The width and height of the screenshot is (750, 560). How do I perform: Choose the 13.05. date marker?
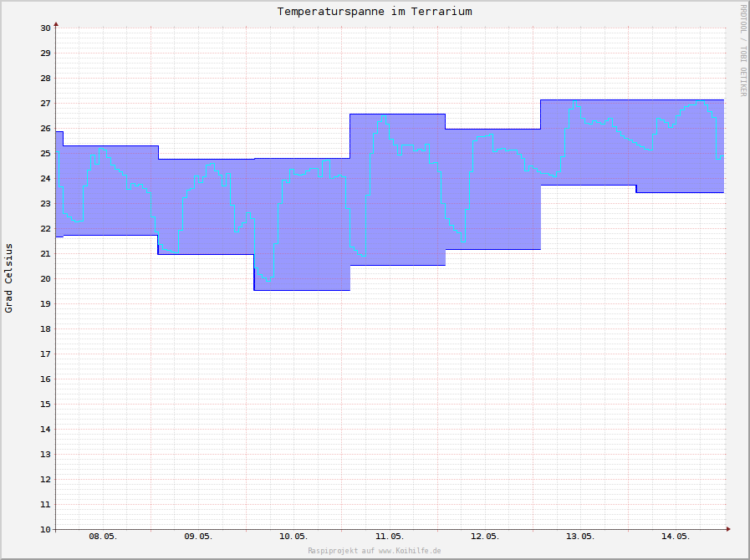[x=580, y=536]
